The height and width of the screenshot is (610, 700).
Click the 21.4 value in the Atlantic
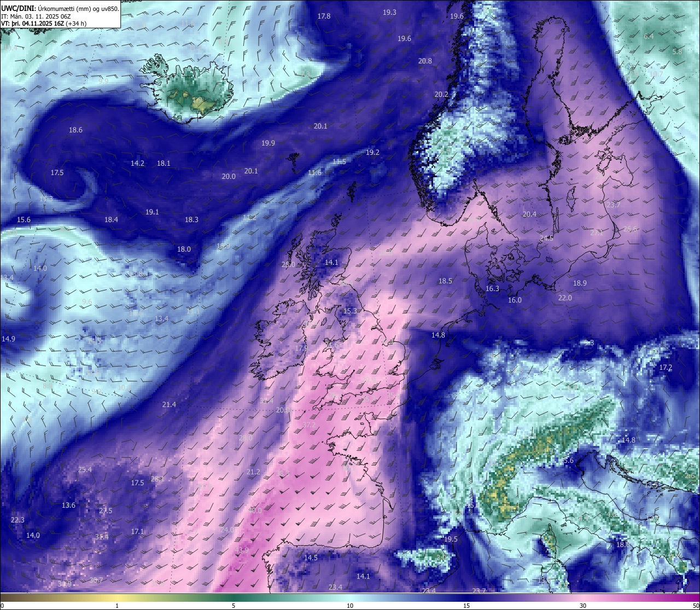click(x=169, y=405)
